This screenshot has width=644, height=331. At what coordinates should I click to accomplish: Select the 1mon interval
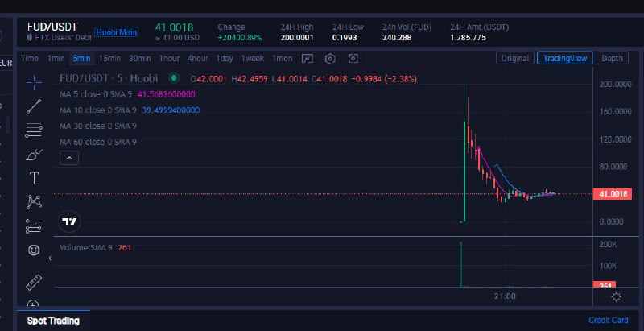pyautogui.click(x=283, y=58)
